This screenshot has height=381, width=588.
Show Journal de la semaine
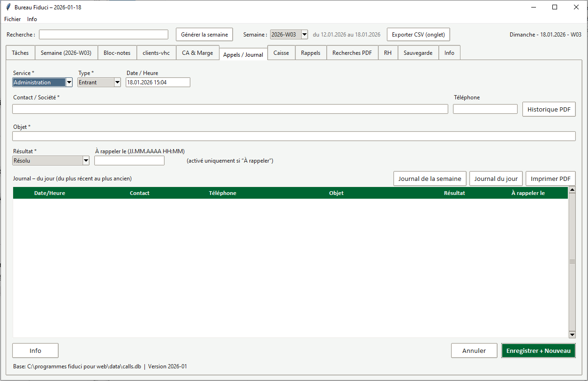pyautogui.click(x=430, y=179)
